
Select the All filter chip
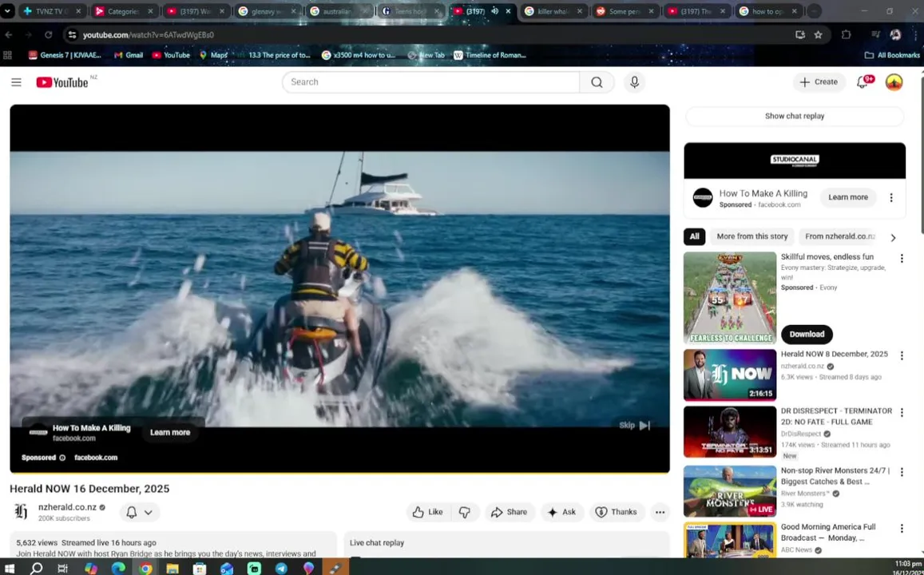694,236
